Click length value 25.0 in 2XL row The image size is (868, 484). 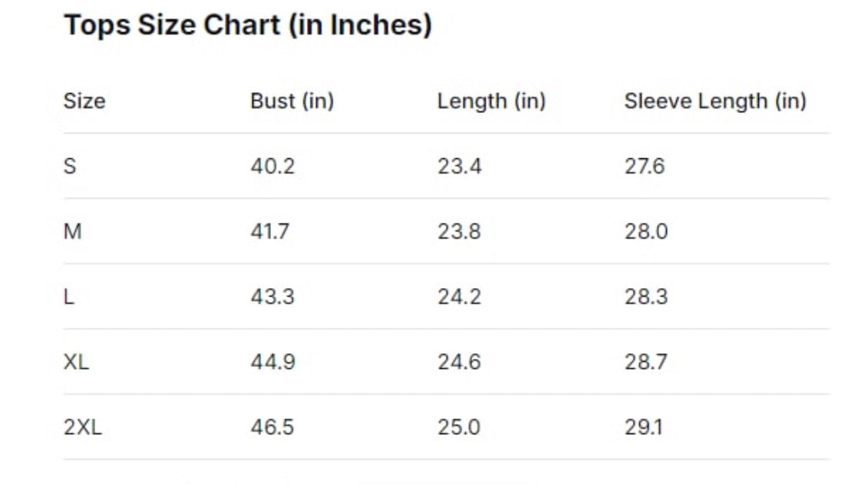(x=459, y=427)
